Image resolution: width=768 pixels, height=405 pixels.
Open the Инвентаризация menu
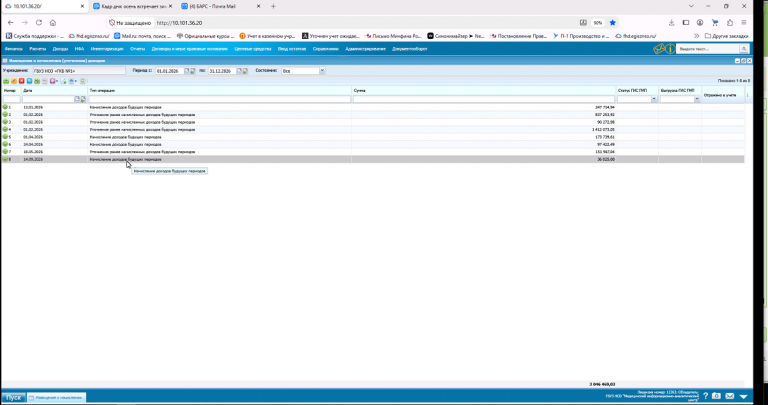tap(107, 49)
